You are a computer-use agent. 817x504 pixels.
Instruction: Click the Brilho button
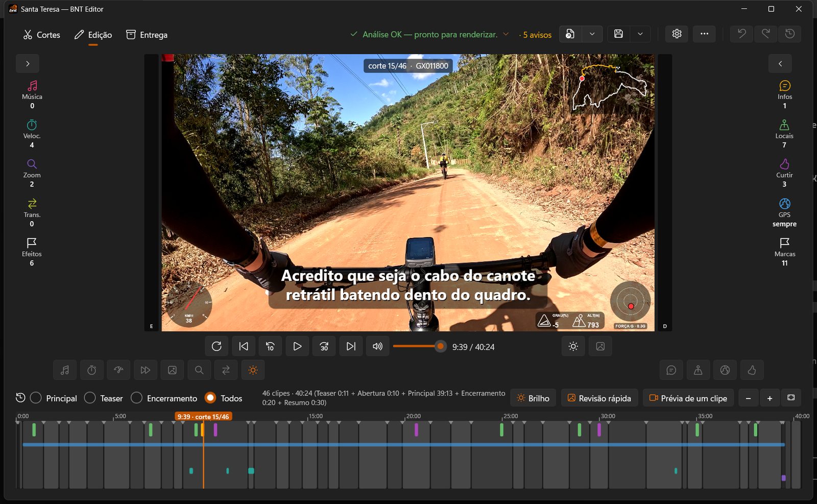coord(533,398)
